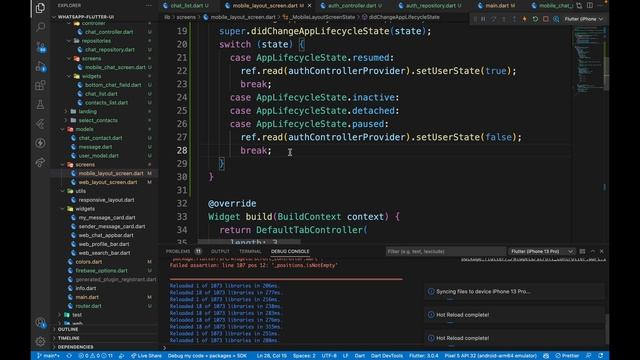Split the editor to the right
Viewport: 640px width, 360px height.
tap(590, 5)
